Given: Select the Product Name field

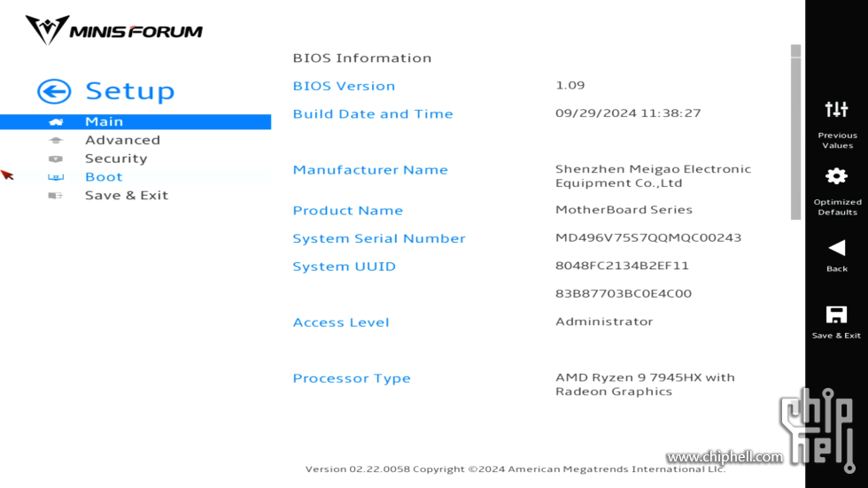Looking at the screenshot, I should tap(347, 211).
